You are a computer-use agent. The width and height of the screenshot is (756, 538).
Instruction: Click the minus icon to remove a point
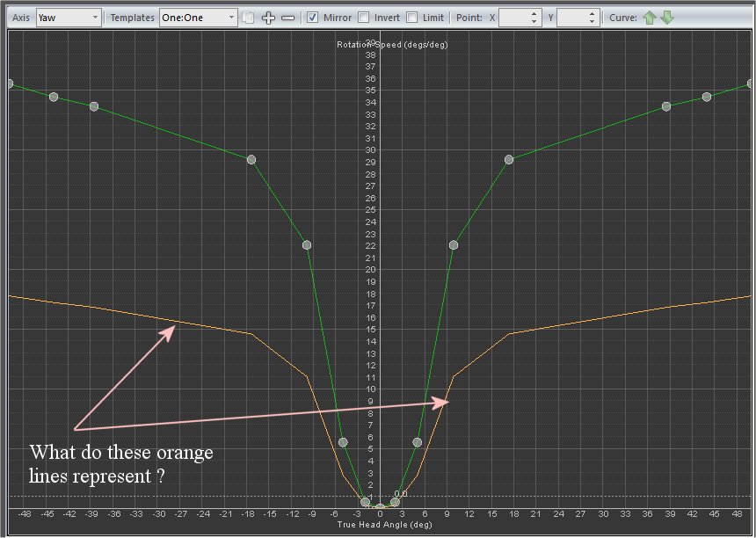287,18
